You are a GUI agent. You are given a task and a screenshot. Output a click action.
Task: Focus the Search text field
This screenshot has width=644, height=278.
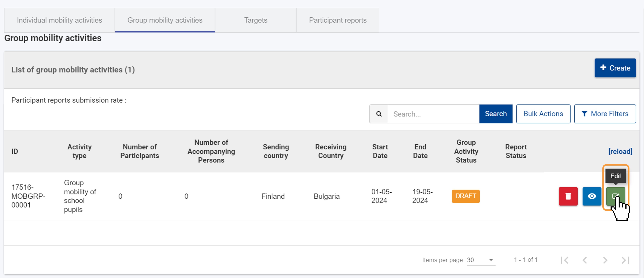(434, 114)
